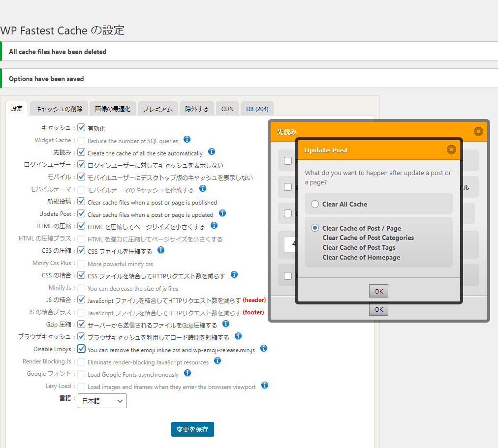Tick bottom checkbox in 先読み dialog
498x448 pixels.
pyautogui.click(x=288, y=276)
